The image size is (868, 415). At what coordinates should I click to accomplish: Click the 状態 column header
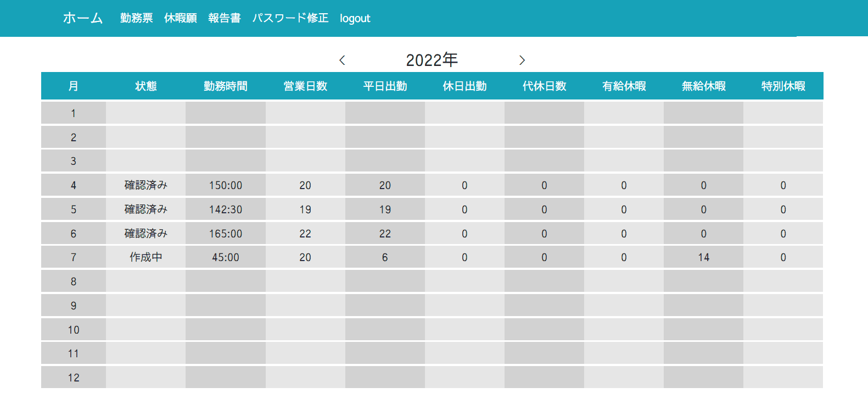coord(146,86)
